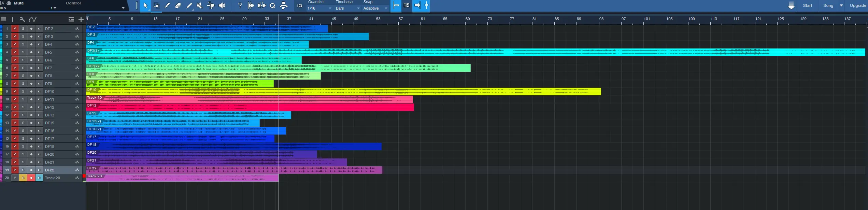The height and width of the screenshot is (210, 868).
Task: Select the Track 10 pink audio clip
Action: pyautogui.click(x=250, y=99)
